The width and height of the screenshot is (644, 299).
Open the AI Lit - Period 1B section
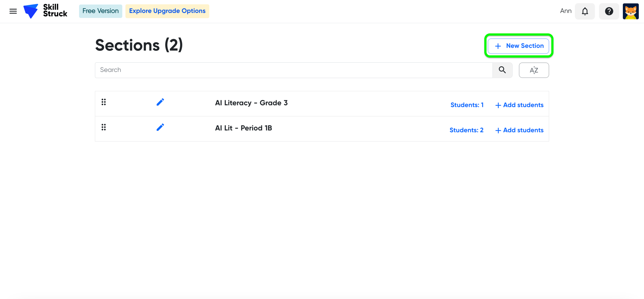click(x=244, y=128)
